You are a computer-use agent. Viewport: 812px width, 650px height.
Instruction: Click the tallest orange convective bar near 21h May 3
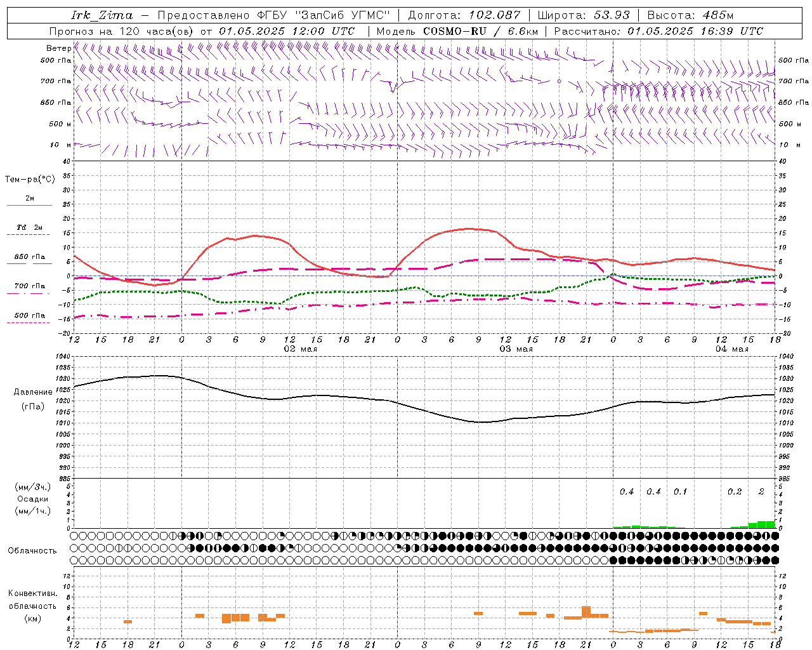586,612
